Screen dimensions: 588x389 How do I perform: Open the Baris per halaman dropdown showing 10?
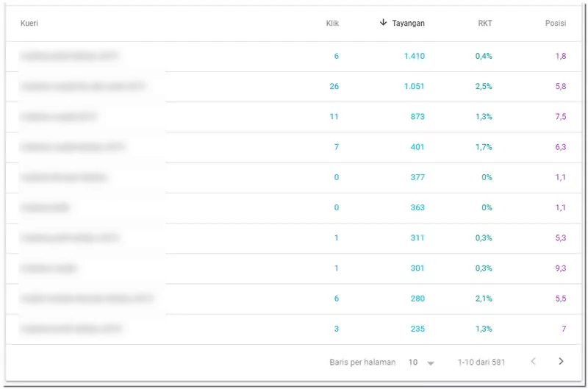click(421, 363)
